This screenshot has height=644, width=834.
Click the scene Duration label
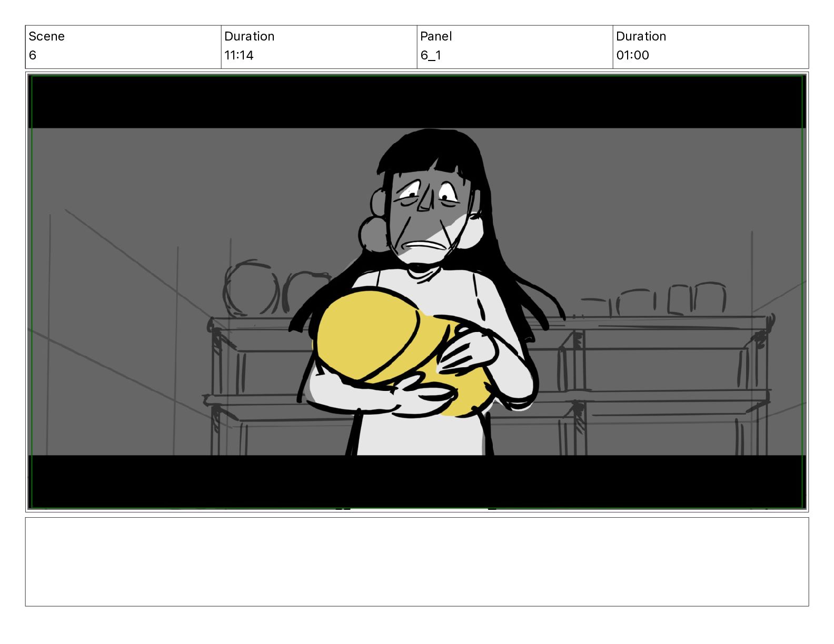(x=249, y=36)
